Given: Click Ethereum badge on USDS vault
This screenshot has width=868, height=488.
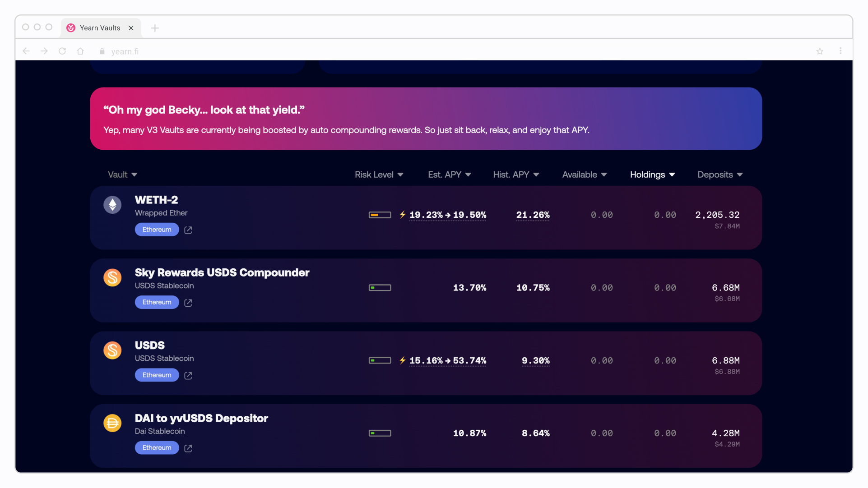Looking at the screenshot, I should coord(157,375).
